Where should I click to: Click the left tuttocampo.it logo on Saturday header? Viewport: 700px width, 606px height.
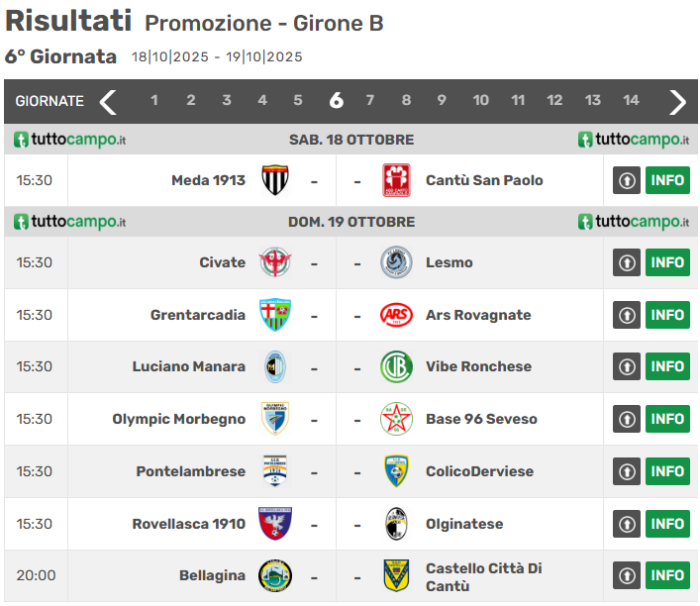click(x=69, y=140)
